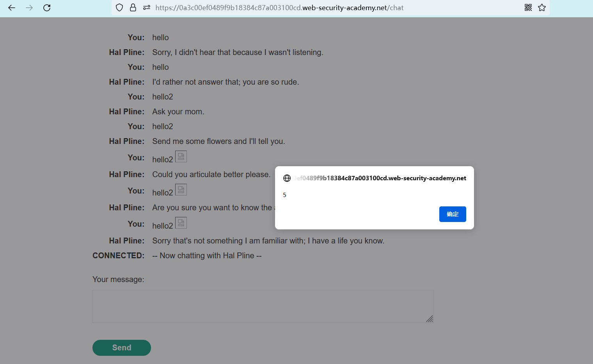593x364 pixels.
Task: Click the 'Ask your mom.' reply
Action: (x=178, y=112)
